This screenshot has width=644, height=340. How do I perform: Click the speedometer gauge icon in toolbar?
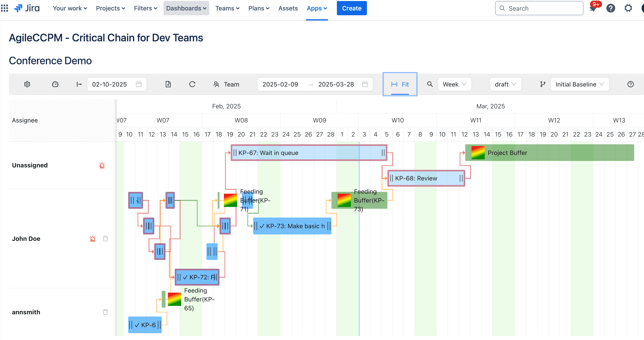click(x=55, y=84)
